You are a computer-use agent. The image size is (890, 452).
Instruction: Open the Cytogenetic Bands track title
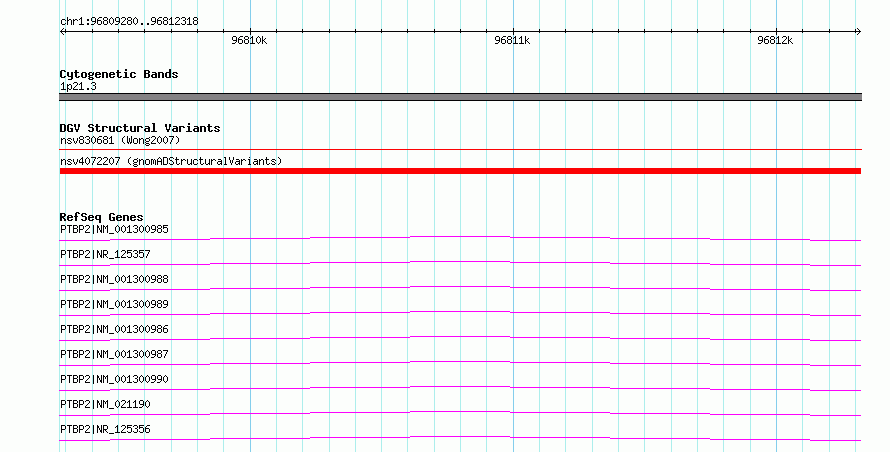pos(119,74)
